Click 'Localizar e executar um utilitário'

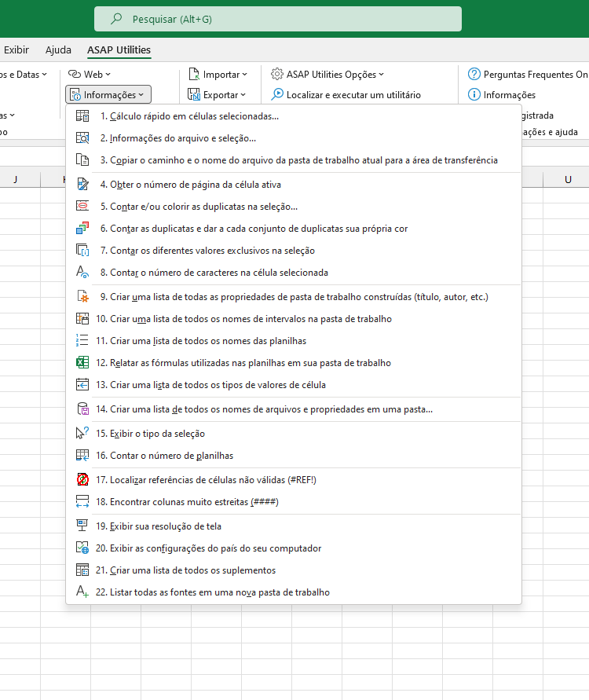[x=346, y=94]
